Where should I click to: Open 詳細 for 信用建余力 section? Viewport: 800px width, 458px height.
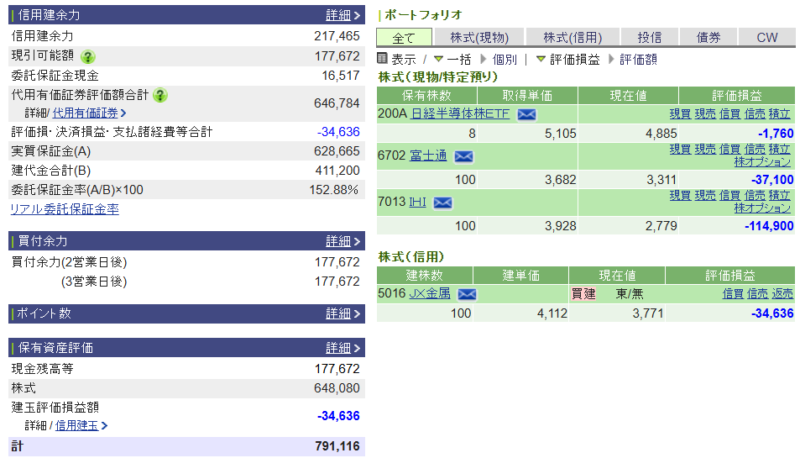click(x=343, y=15)
